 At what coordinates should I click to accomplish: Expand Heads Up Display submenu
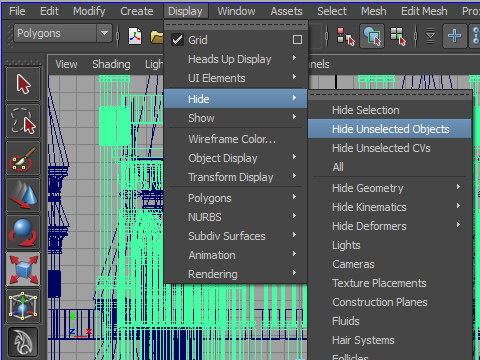click(x=236, y=59)
